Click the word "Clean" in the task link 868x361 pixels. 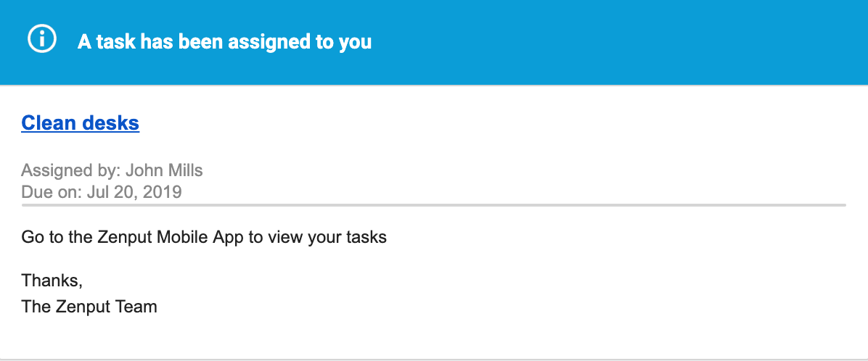49,123
